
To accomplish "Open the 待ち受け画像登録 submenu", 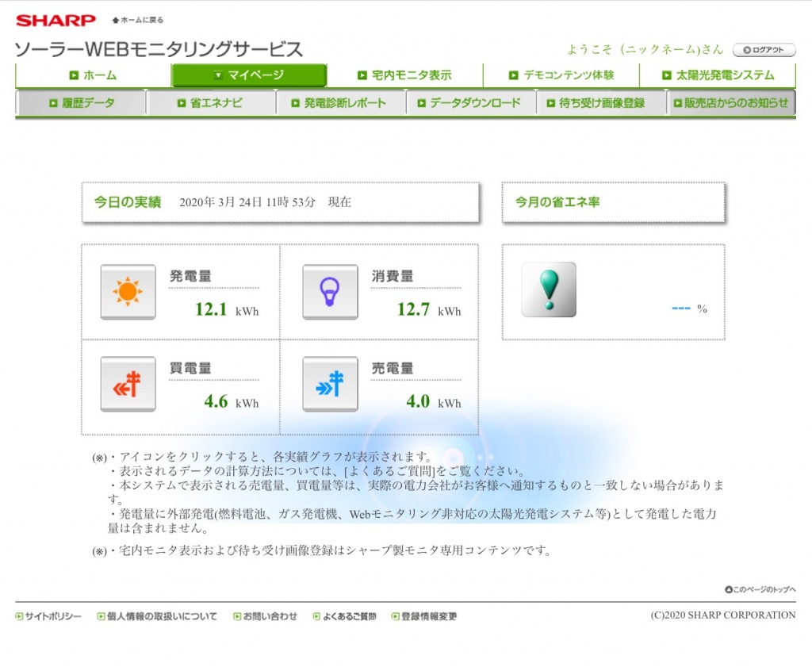I will click(601, 103).
